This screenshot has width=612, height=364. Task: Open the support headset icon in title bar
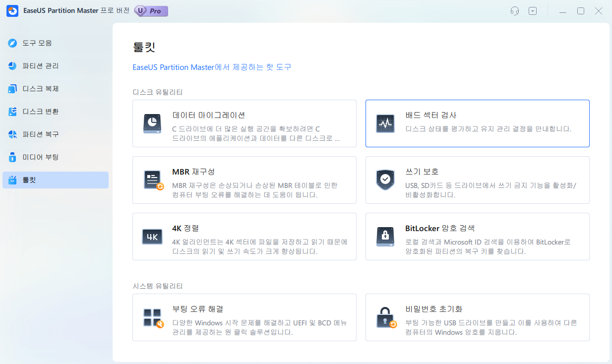coord(515,11)
